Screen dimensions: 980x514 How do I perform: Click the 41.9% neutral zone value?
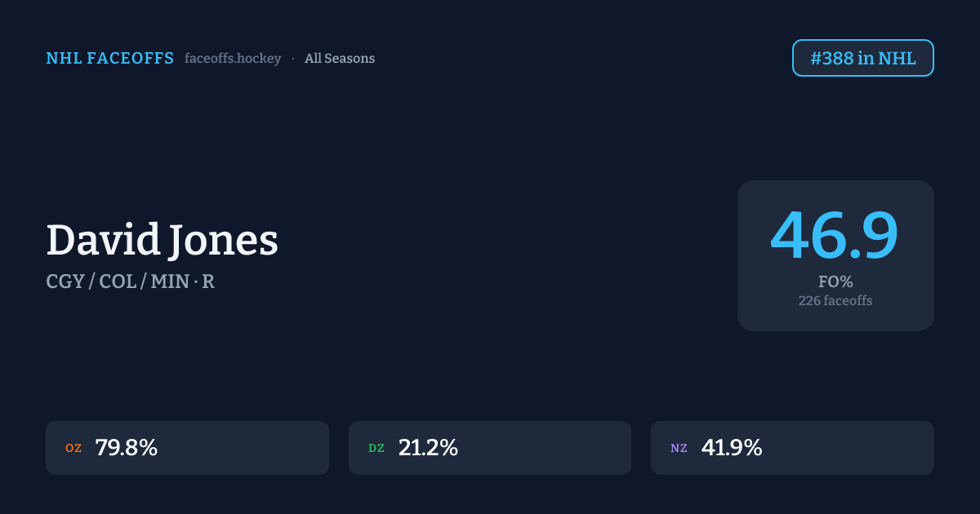(x=731, y=448)
